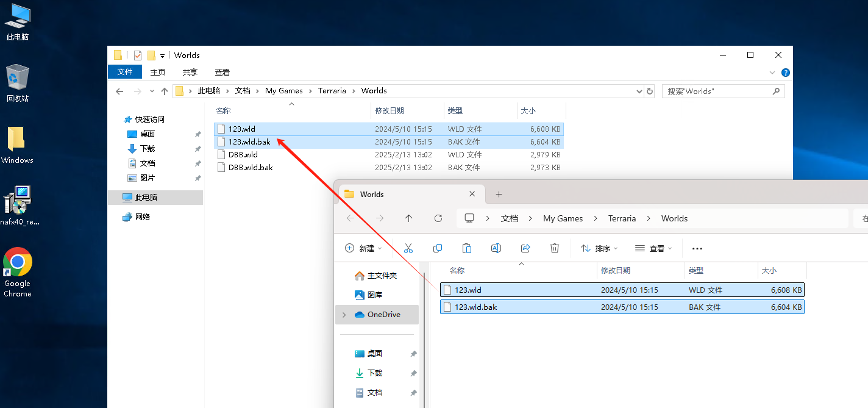Click the up arrow in front Worlds window
The width and height of the screenshot is (868, 408).
click(x=409, y=218)
